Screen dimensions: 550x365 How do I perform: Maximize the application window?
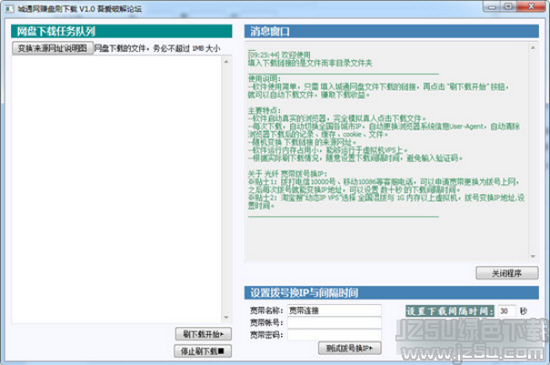pyautogui.click(x=508, y=7)
